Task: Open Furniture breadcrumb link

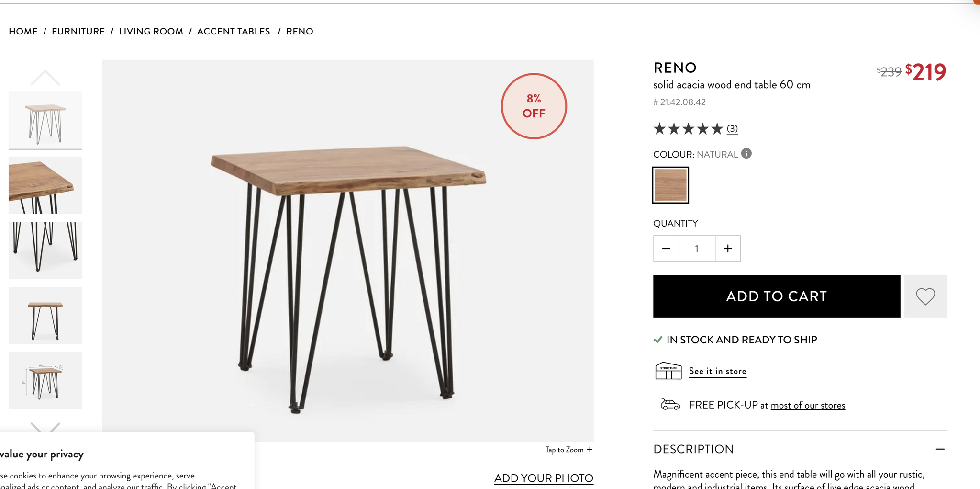Action: (78, 32)
